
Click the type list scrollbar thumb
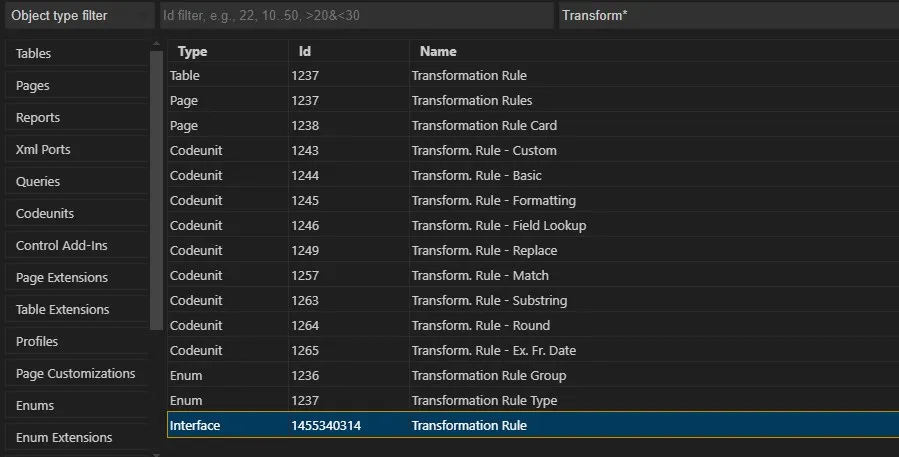pyautogui.click(x=156, y=190)
